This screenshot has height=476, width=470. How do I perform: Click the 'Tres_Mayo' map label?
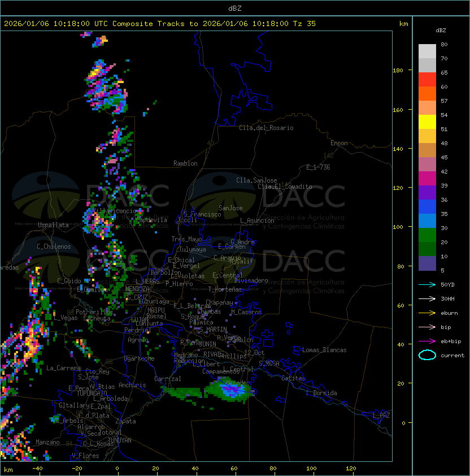pyautogui.click(x=186, y=239)
